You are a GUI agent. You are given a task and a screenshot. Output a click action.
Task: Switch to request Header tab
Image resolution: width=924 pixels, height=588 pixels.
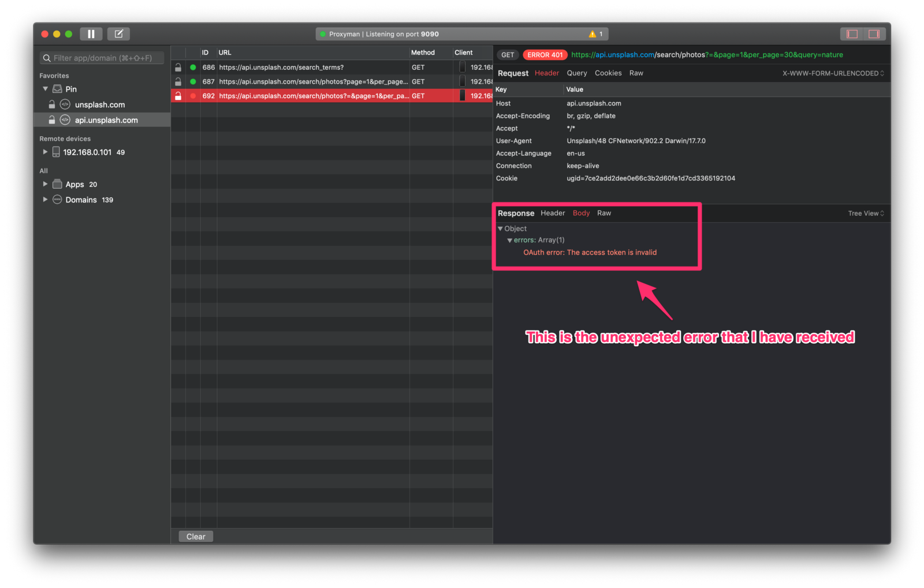point(546,73)
